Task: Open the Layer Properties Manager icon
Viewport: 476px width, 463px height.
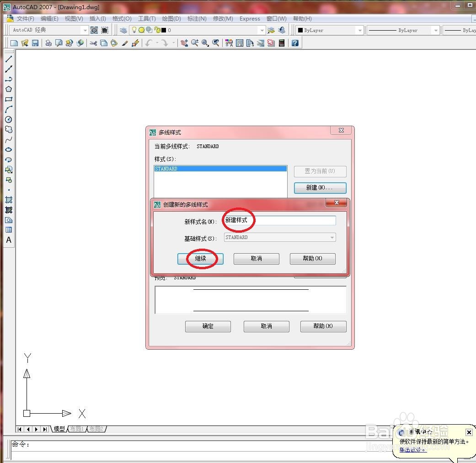Action: 123,30
